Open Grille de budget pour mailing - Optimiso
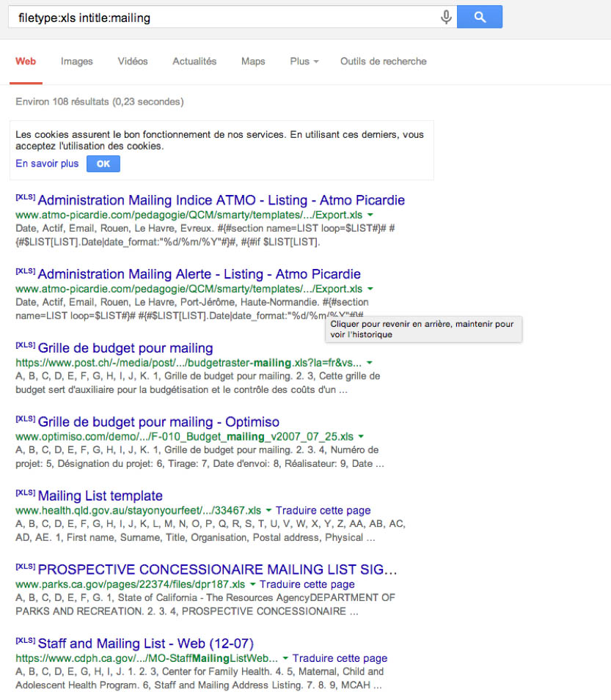611x700 pixels. point(158,421)
